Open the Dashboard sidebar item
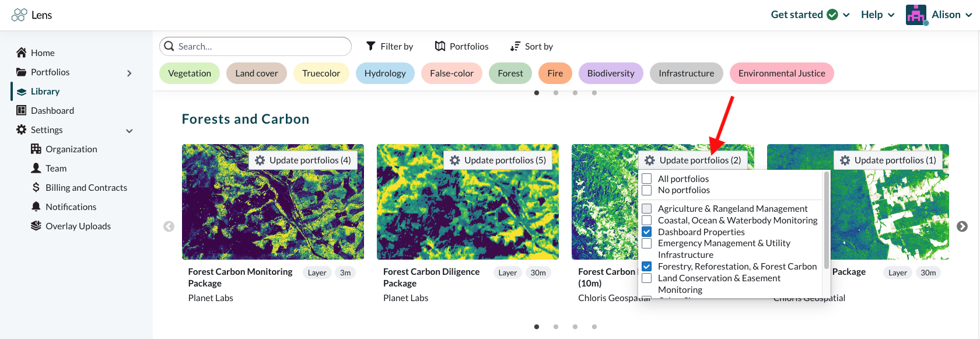The image size is (980, 339). pyautogui.click(x=52, y=110)
